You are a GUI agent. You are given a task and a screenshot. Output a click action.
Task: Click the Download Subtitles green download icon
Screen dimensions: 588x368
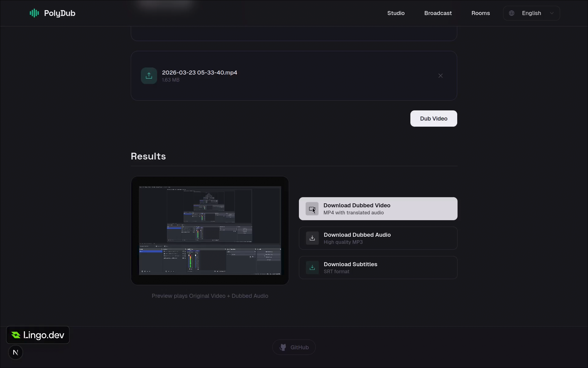(x=312, y=268)
